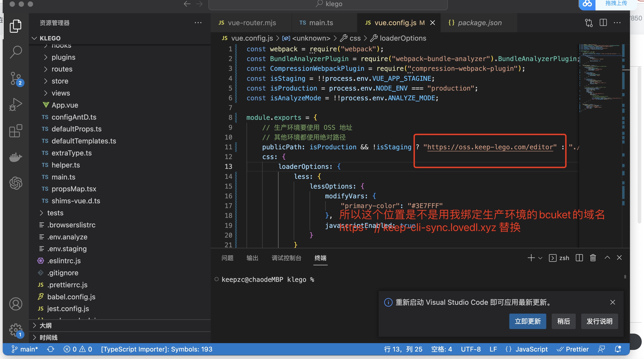Open changes compare icon in editor toolbar
The height and width of the screenshot is (359, 644).
pyautogui.click(x=589, y=23)
